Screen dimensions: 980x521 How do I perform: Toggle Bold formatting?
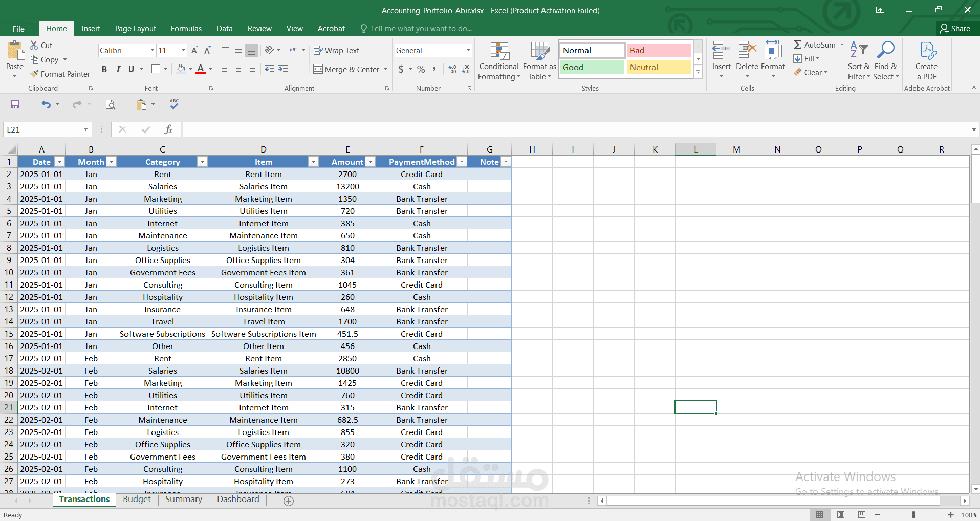pyautogui.click(x=104, y=69)
